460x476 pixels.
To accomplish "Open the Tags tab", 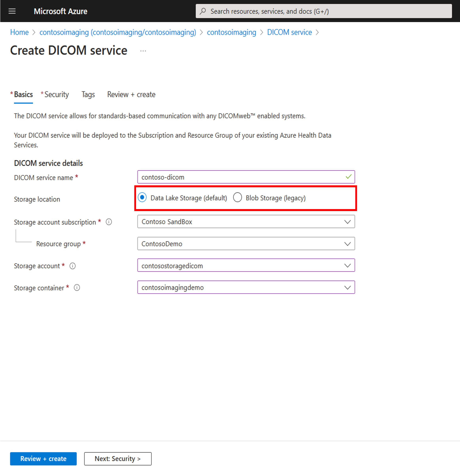I will click(88, 94).
